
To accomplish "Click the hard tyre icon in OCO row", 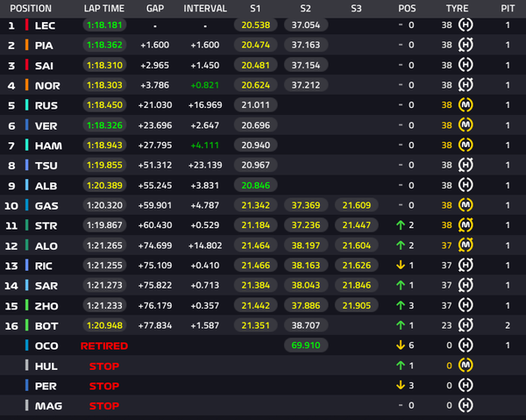I will coord(466,345).
